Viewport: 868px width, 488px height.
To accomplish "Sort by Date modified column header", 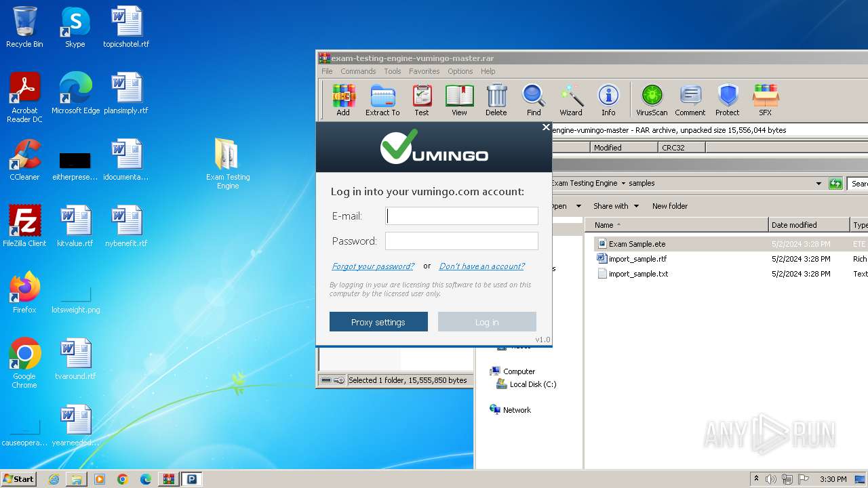I will pyautogui.click(x=809, y=225).
